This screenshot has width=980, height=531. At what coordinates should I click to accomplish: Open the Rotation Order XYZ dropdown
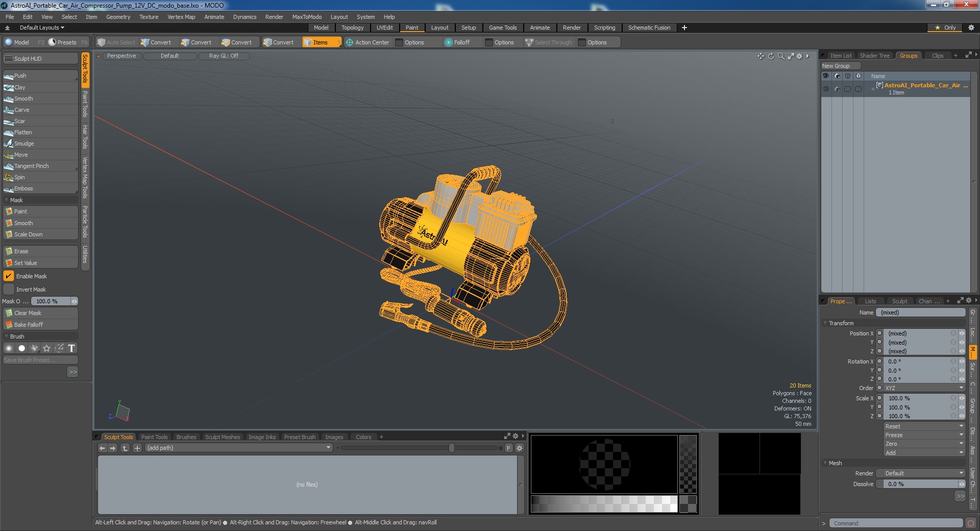[924, 388]
